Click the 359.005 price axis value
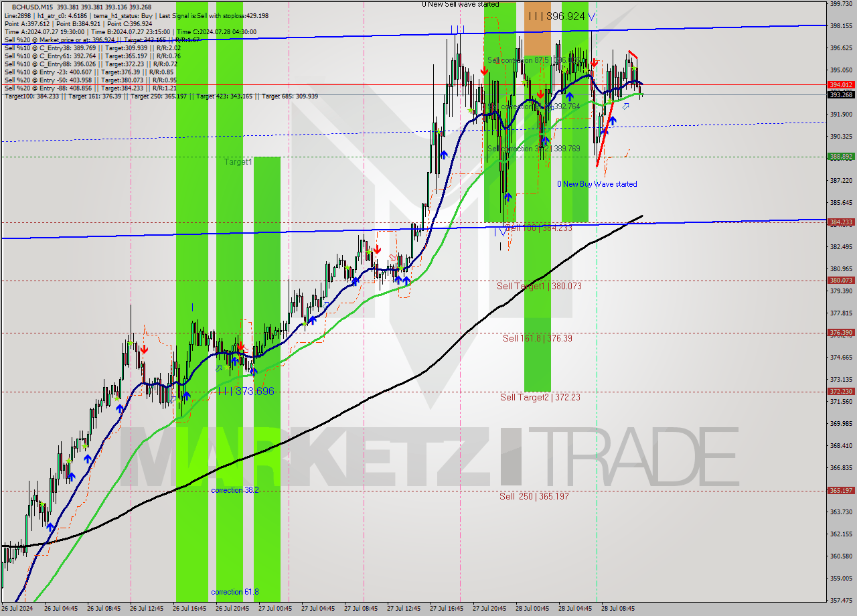Image resolution: width=857 pixels, height=616 pixels. tap(841, 579)
